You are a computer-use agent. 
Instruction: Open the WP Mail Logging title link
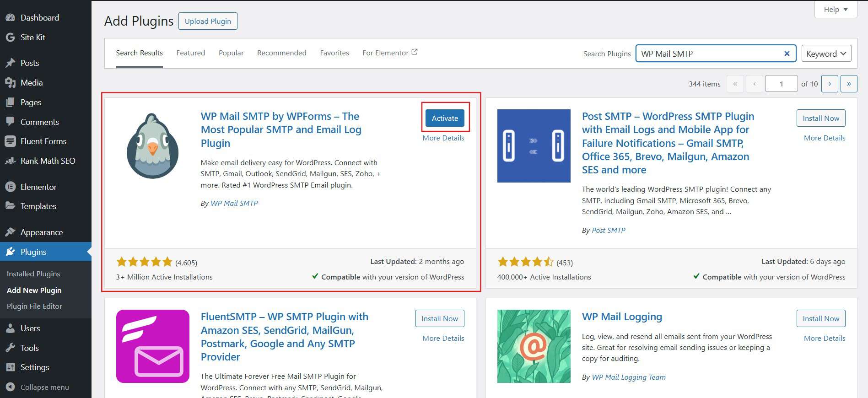[622, 317]
